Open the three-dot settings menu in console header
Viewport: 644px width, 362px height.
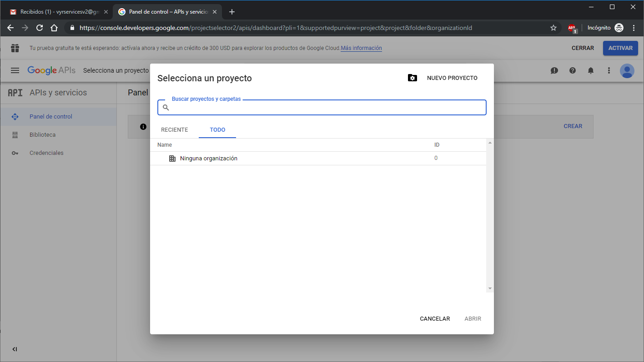[x=609, y=70]
